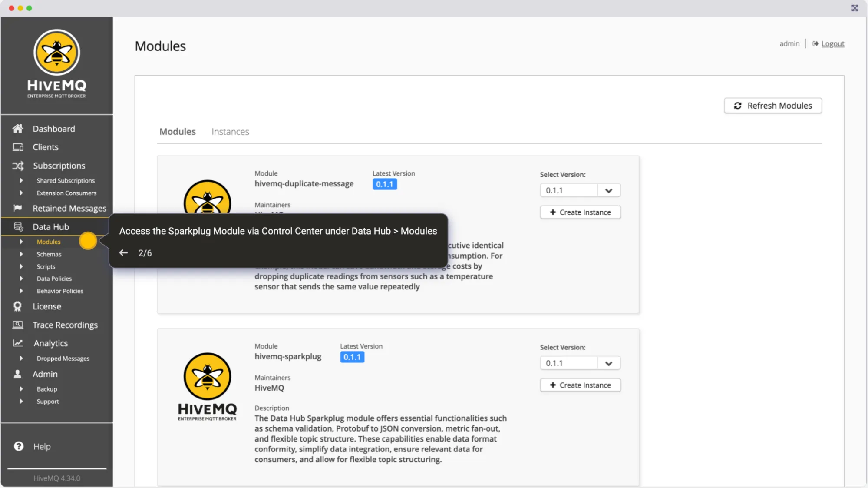868x488 pixels.
Task: Select Schemas under Data Hub
Action: [x=49, y=254]
